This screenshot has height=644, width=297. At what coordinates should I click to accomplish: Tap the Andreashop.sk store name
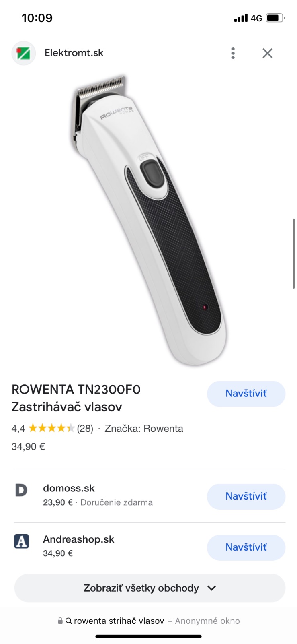pos(78,539)
